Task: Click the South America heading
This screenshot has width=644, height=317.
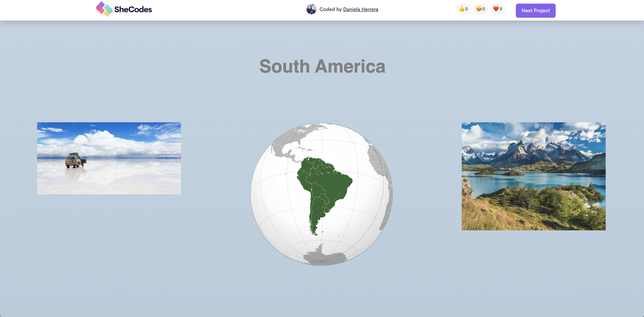Action: pos(322,66)
